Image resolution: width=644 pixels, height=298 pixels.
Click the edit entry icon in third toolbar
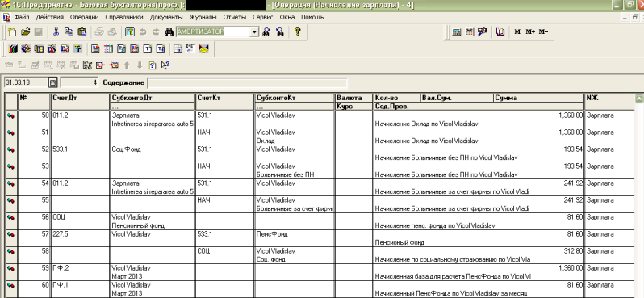pos(87,65)
